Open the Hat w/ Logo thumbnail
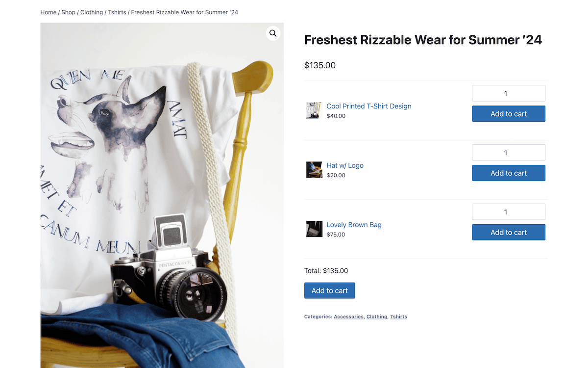Screen dimensions: 588x368 314,170
